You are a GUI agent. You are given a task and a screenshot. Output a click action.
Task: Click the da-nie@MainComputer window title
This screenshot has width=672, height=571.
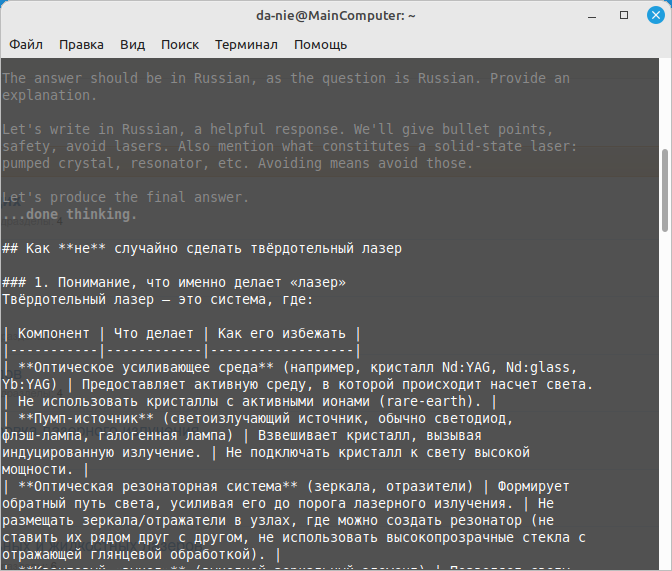coord(335,16)
